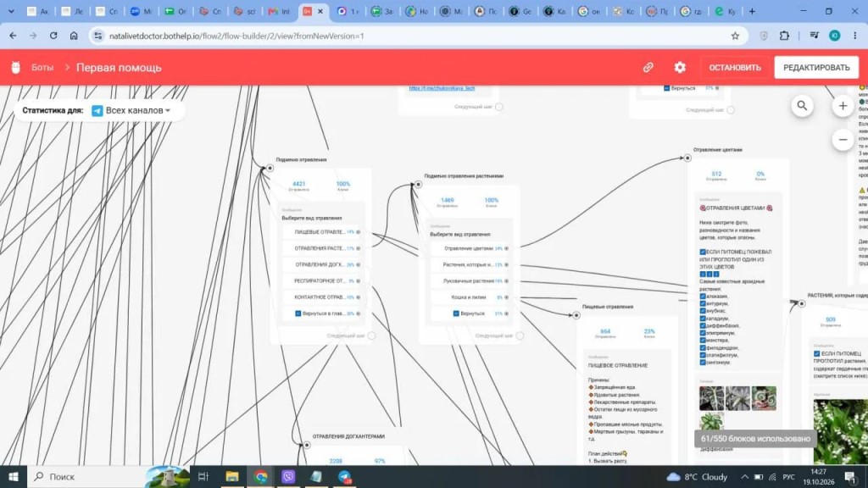This screenshot has width=868, height=488.
Task: Open Viber from the taskbar
Action: coord(288,476)
